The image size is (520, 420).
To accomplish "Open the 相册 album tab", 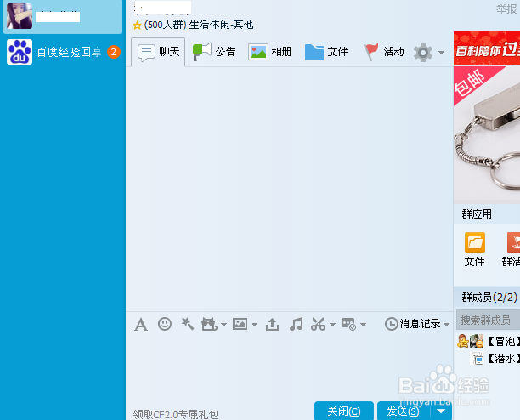I will pyautogui.click(x=270, y=52).
